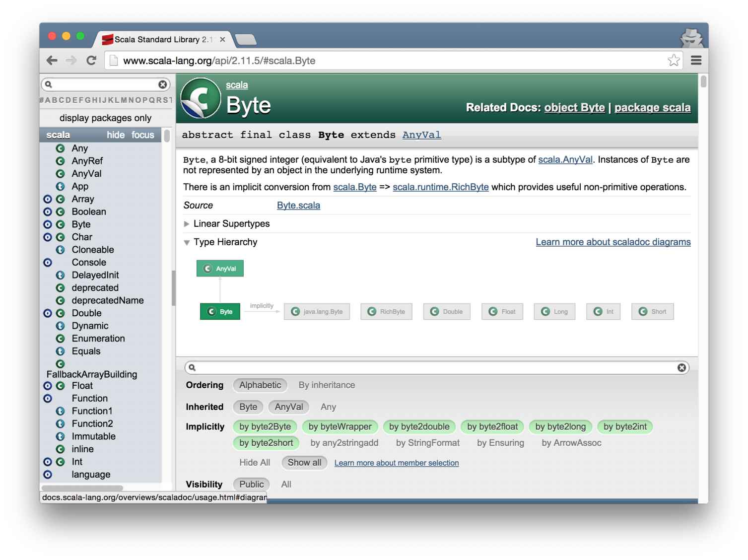Select Alphabetic ordering
This screenshot has width=748, height=560.
click(x=260, y=385)
